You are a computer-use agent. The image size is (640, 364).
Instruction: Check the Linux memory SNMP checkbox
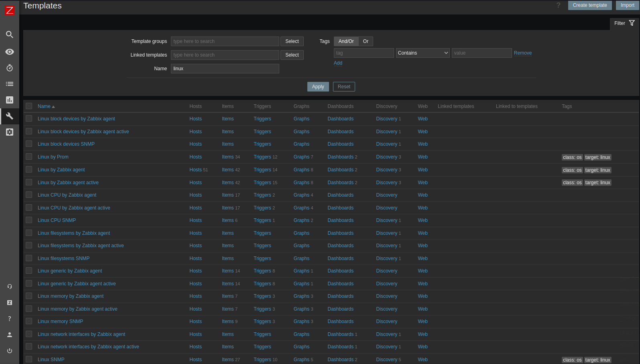tap(29, 321)
